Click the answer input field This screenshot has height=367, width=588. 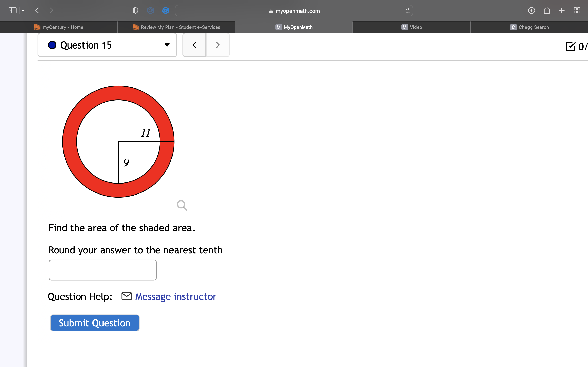(102, 270)
